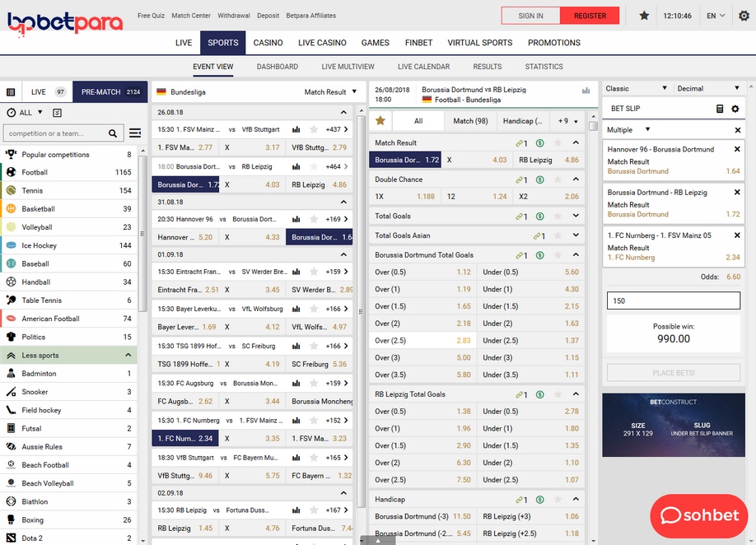Favorite the Handicap market star
Screen dimensions: 756x545
(x=558, y=500)
